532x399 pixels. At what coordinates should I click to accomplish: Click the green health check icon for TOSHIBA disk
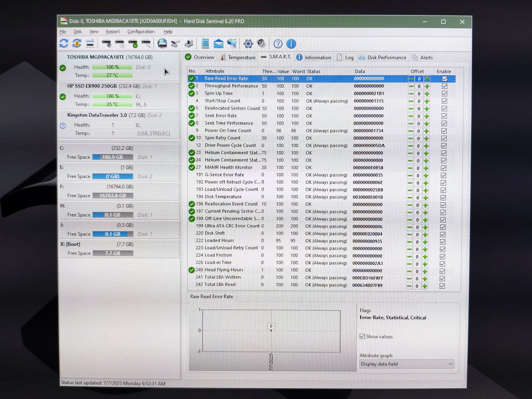[63, 68]
